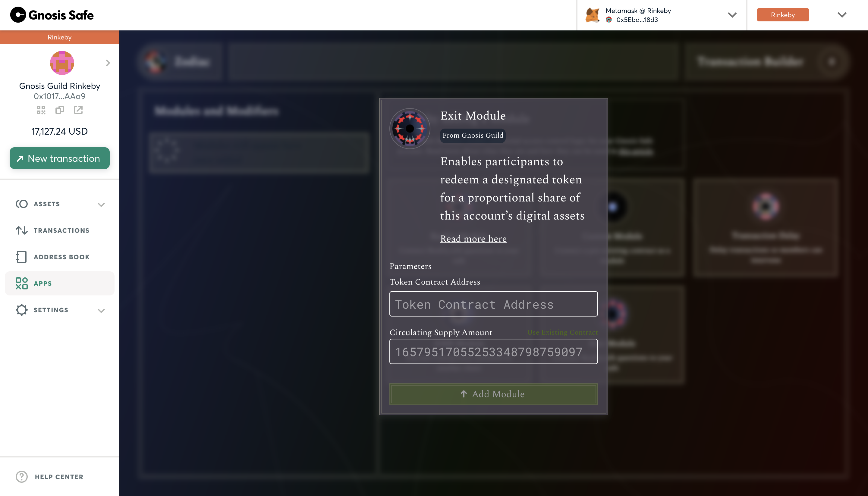The width and height of the screenshot is (868, 496).
Task: Click New transaction button in sidebar
Action: tap(59, 158)
